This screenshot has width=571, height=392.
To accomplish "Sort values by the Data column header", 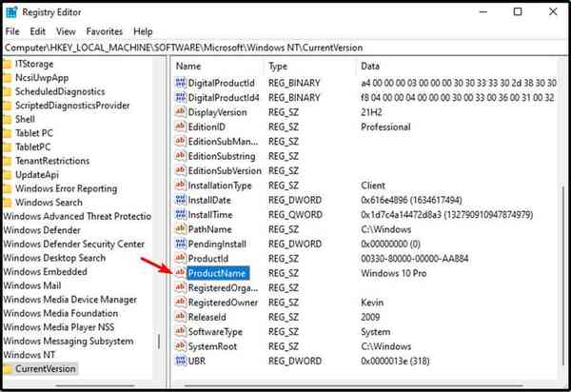I will (x=370, y=67).
